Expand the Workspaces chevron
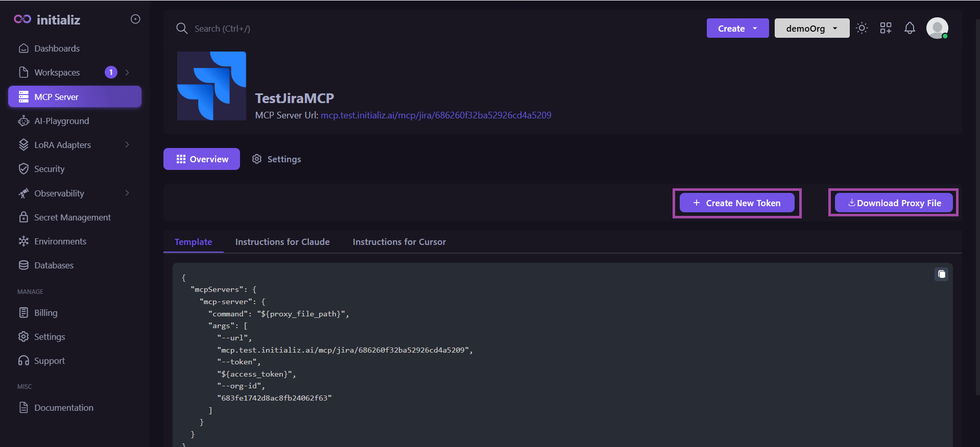The width and height of the screenshot is (980, 447). pos(127,72)
